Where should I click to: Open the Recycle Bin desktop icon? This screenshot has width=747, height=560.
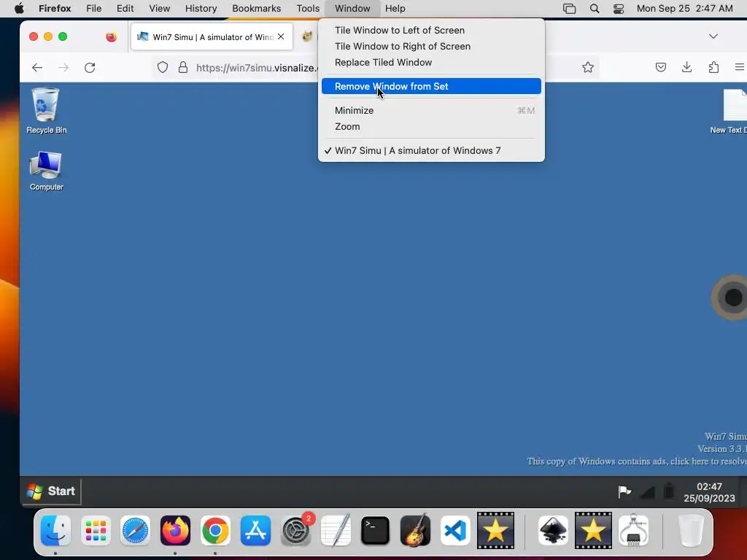click(x=46, y=111)
